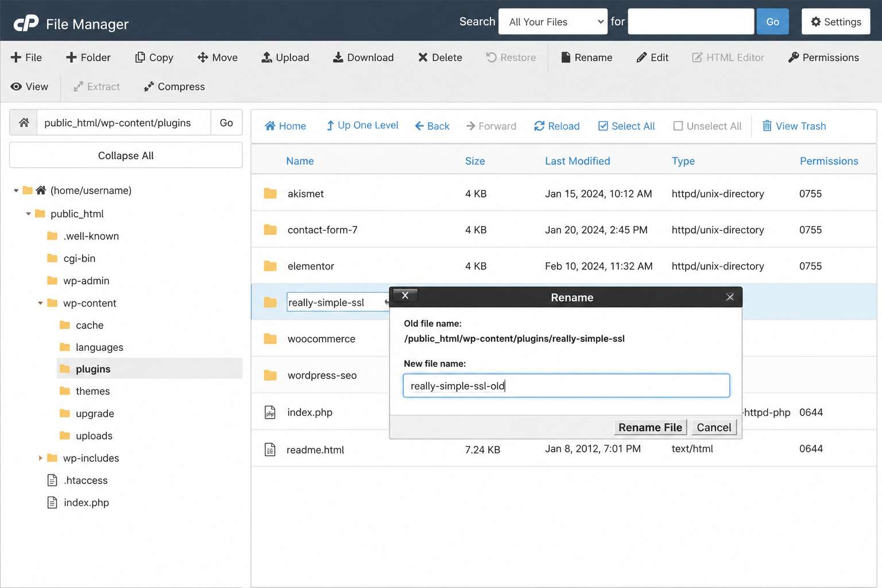Sort files by Size column header

click(475, 161)
